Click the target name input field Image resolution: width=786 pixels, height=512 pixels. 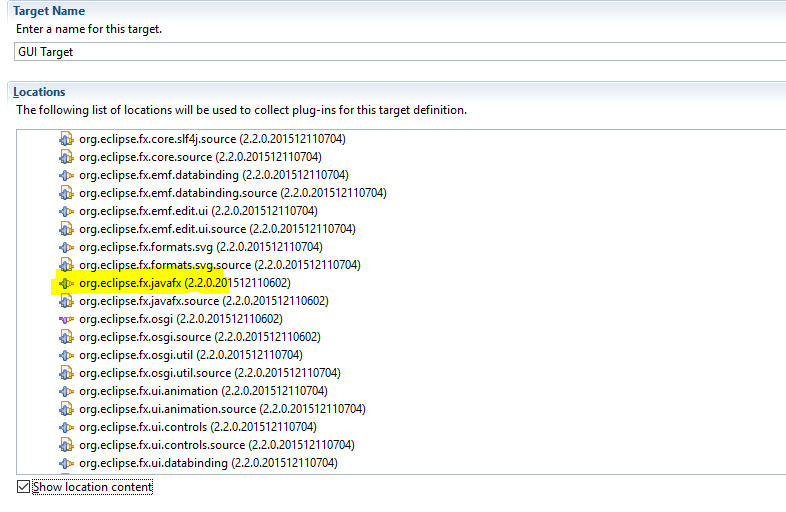click(400, 52)
